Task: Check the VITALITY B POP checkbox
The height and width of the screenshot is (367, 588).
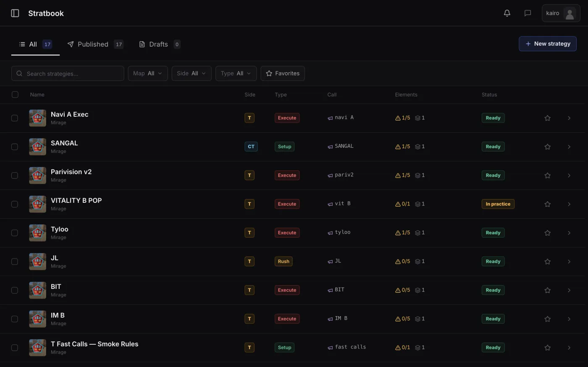Action: (x=15, y=204)
